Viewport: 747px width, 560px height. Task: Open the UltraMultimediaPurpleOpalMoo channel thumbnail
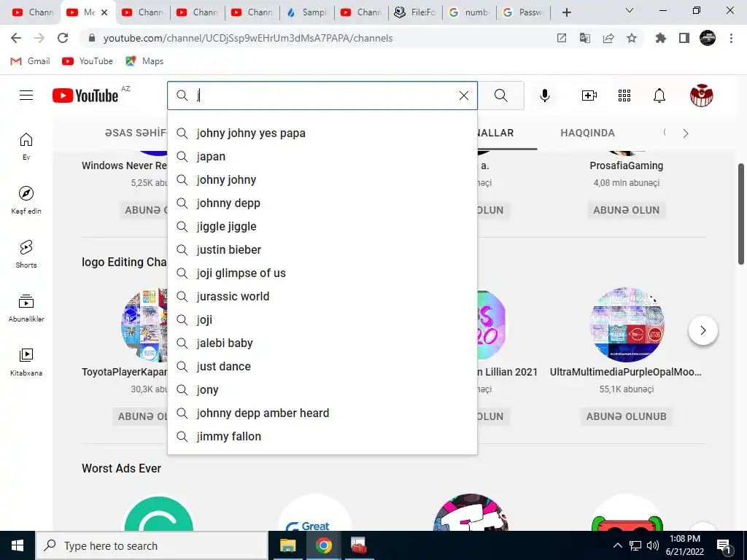point(627,324)
